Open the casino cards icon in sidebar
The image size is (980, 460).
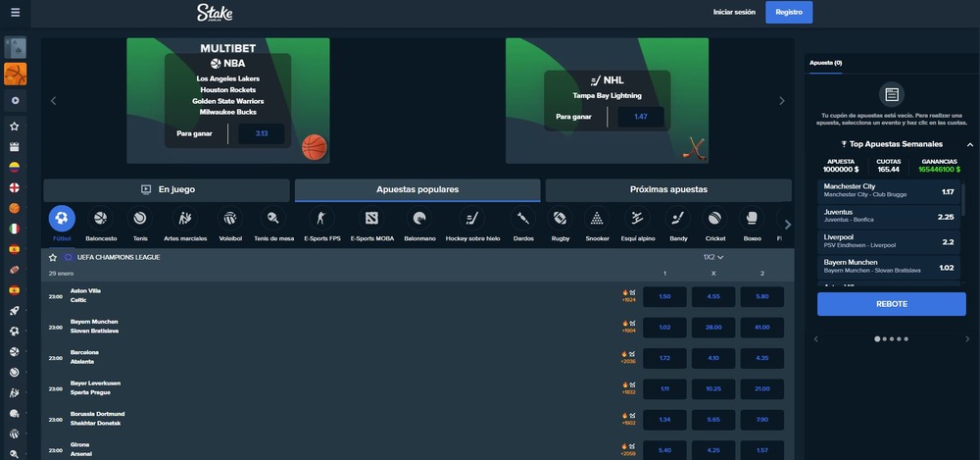click(15, 47)
